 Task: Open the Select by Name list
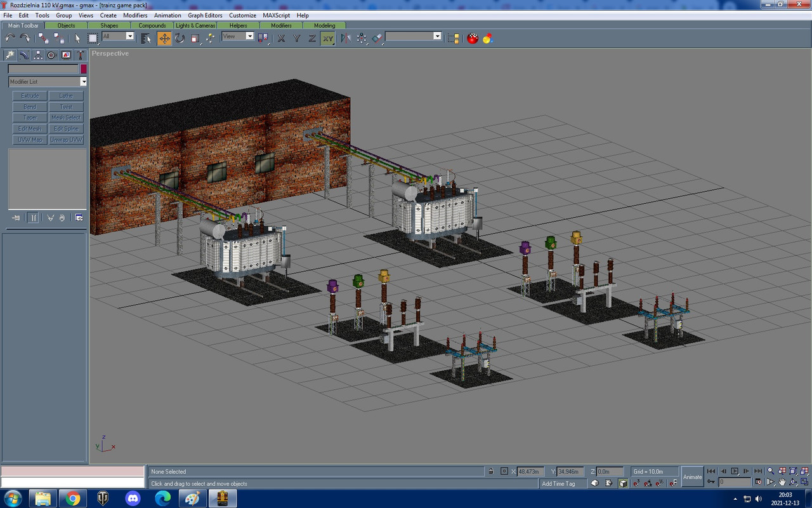[146, 38]
